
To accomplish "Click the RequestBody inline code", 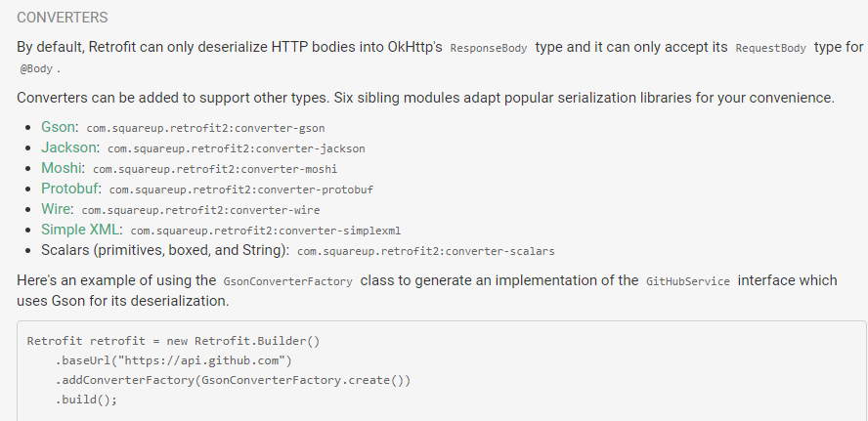I will pyautogui.click(x=770, y=48).
